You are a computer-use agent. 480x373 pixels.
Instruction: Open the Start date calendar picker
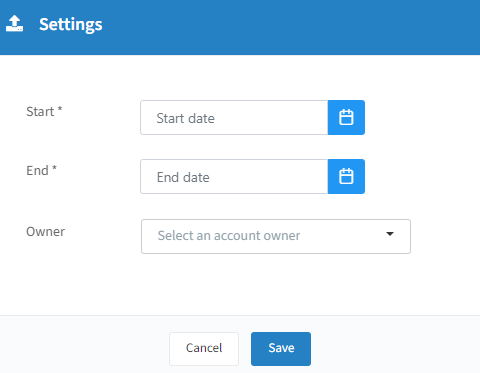pyautogui.click(x=346, y=118)
